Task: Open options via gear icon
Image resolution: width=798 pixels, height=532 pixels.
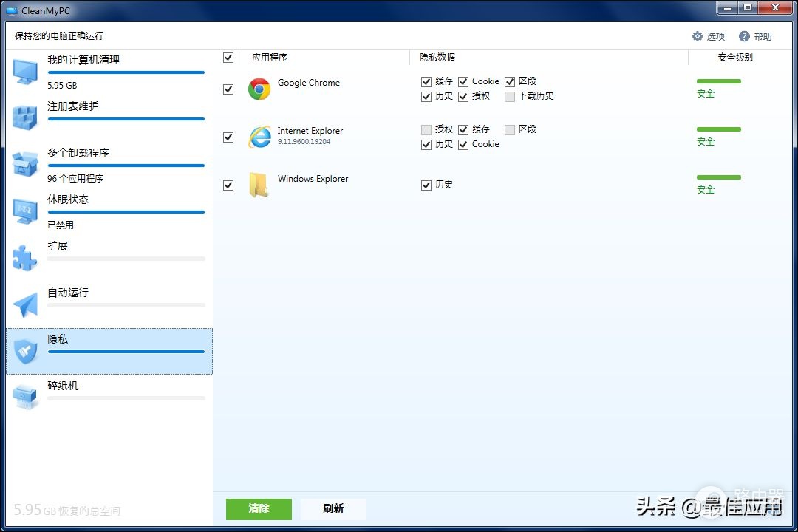Action: [x=698, y=36]
